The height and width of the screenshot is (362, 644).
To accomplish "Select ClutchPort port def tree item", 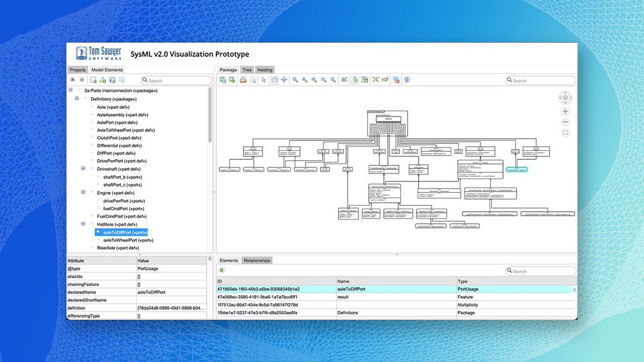I will [x=119, y=138].
